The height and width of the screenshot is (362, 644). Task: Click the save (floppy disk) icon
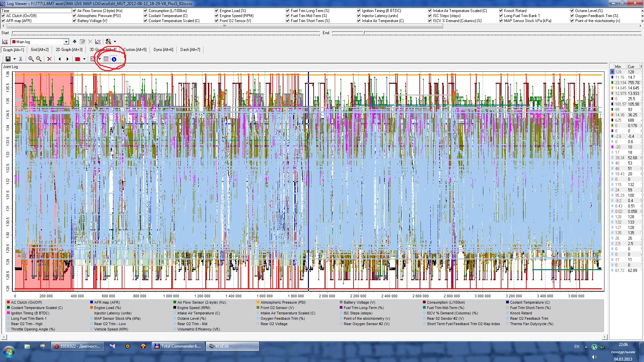click(x=8, y=59)
